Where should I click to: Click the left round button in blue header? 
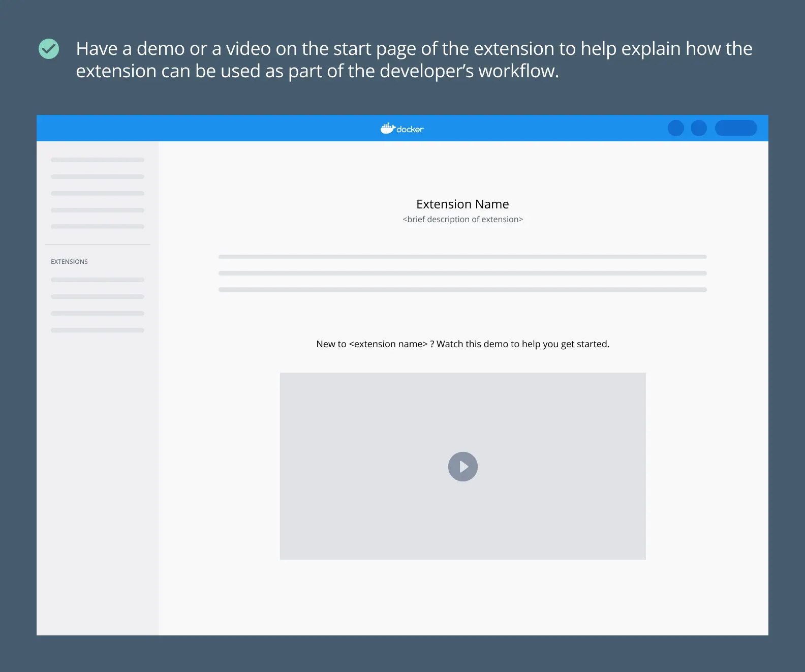[675, 128]
